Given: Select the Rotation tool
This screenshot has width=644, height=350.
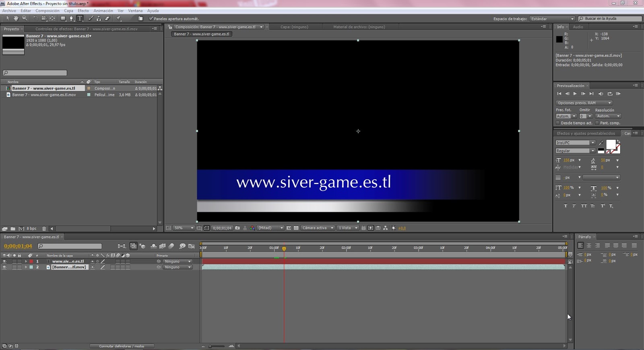Looking at the screenshot, I should tap(35, 19).
